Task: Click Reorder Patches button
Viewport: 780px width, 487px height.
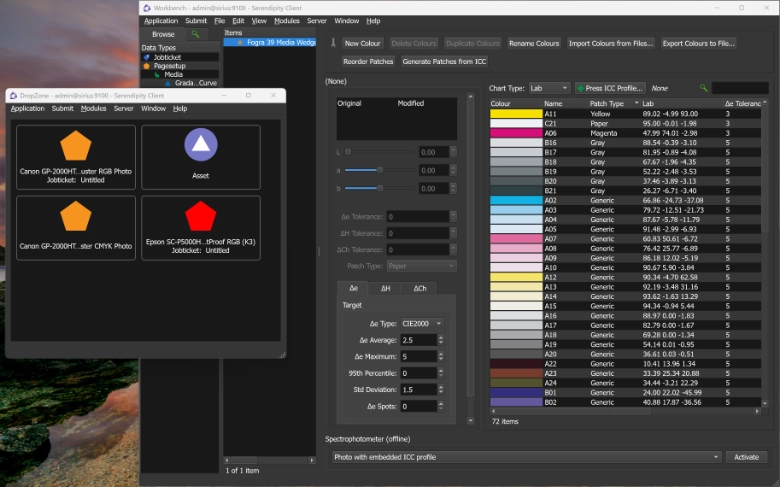Action: click(x=368, y=61)
